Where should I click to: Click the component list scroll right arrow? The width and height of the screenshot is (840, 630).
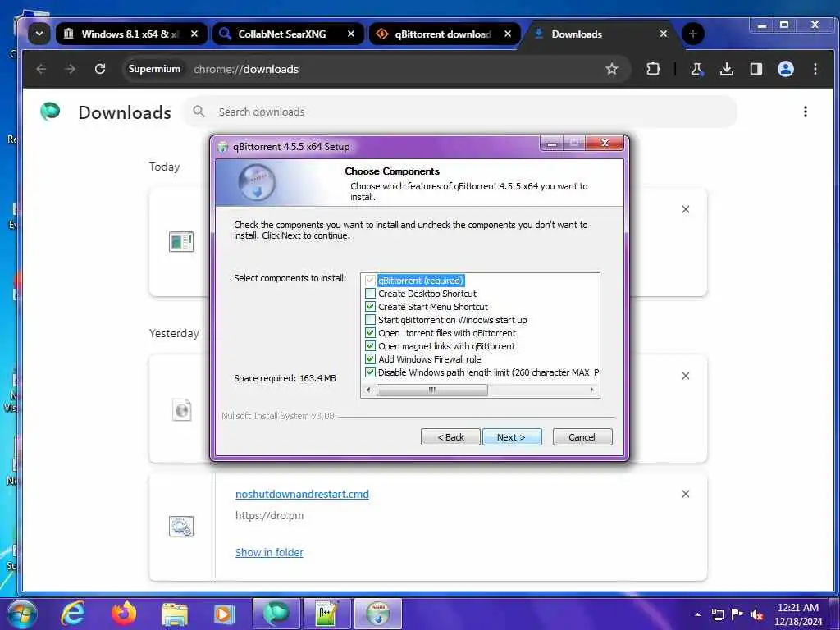pos(591,390)
